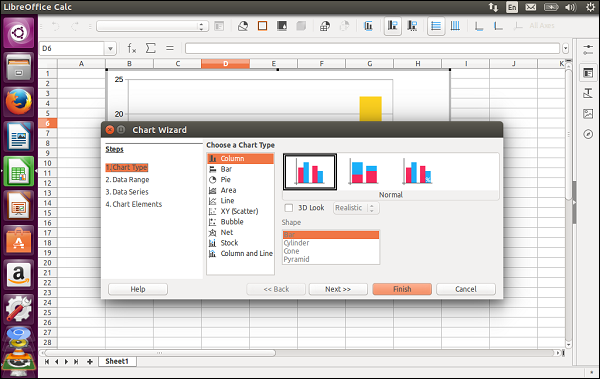The width and height of the screenshot is (600, 379).
Task: Toggle Vertical Grids in the toolbar
Action: pos(455,26)
